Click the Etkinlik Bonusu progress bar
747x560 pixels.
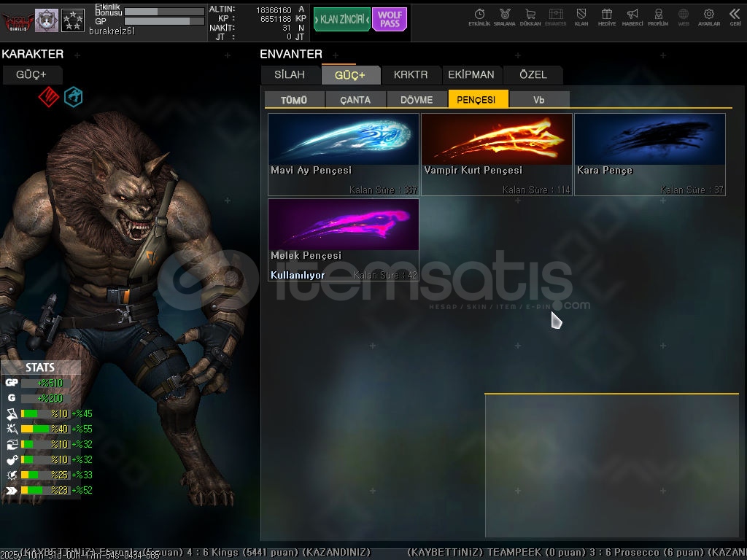[164, 12]
